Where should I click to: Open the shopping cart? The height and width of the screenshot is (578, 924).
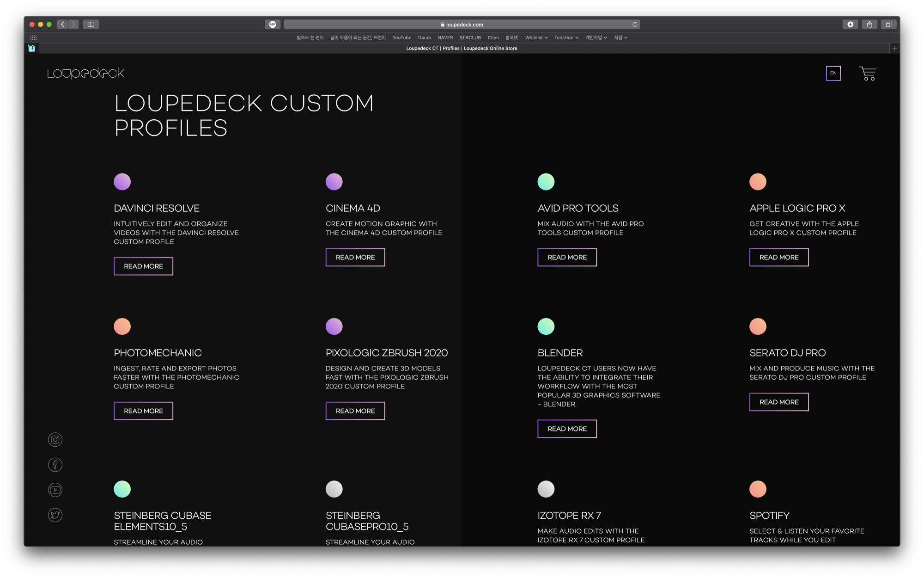point(868,74)
